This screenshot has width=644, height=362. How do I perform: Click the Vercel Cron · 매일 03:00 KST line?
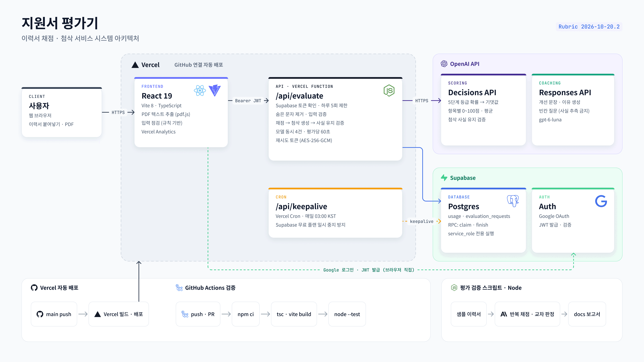point(306,216)
